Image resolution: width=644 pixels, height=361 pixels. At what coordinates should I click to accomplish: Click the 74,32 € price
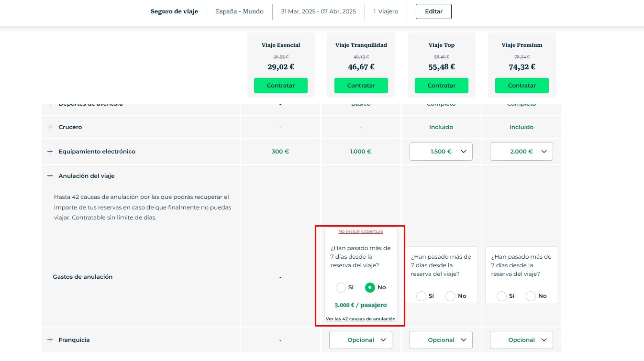[522, 67]
